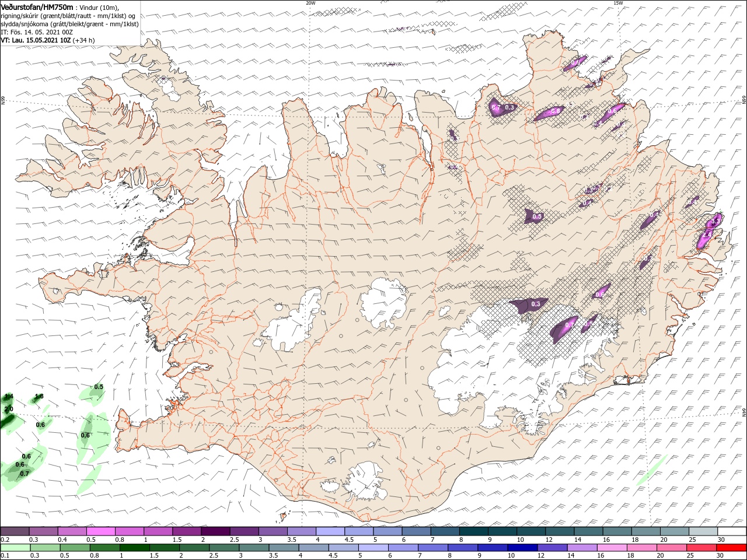Pick the white 30 snow swatch
Image resolution: width=747 pixels, height=560 pixels.
point(732,531)
